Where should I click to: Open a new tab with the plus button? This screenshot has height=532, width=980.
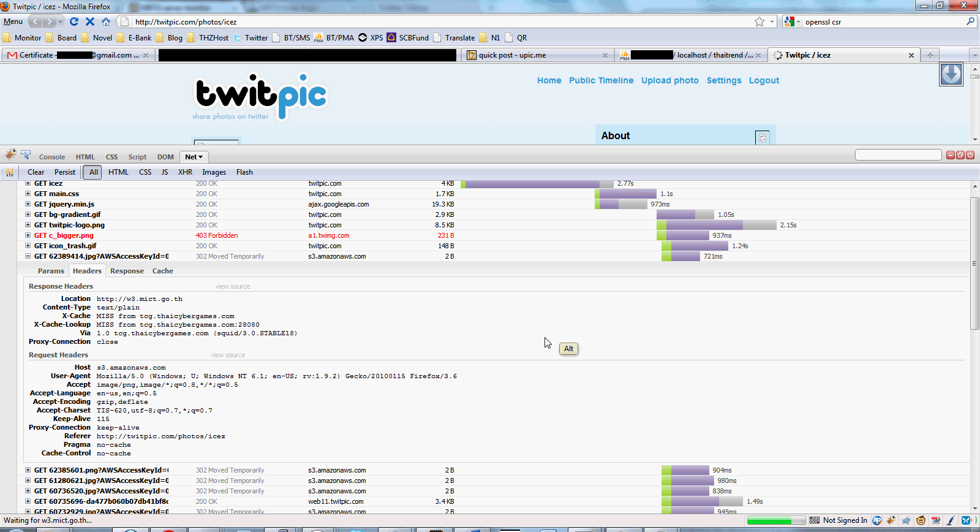(x=930, y=55)
